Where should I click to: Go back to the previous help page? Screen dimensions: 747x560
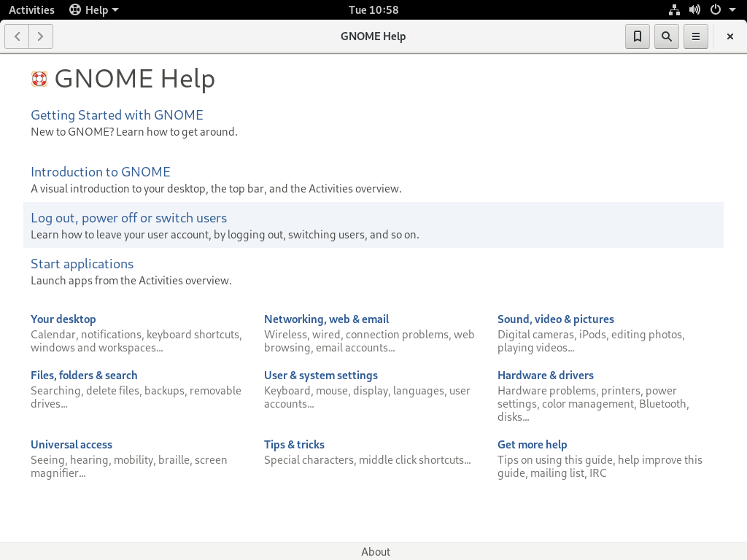coord(18,36)
